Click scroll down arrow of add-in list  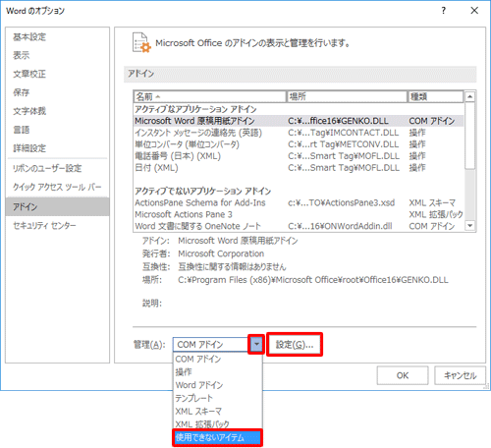[470, 226]
